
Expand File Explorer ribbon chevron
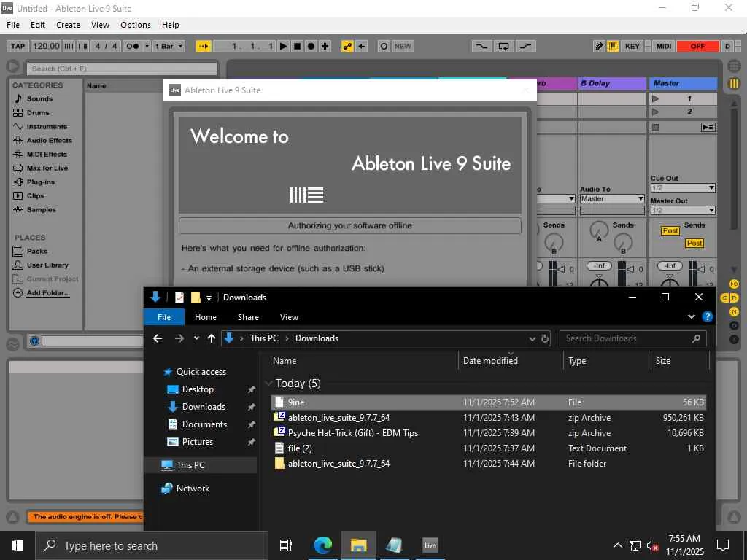[692, 316]
